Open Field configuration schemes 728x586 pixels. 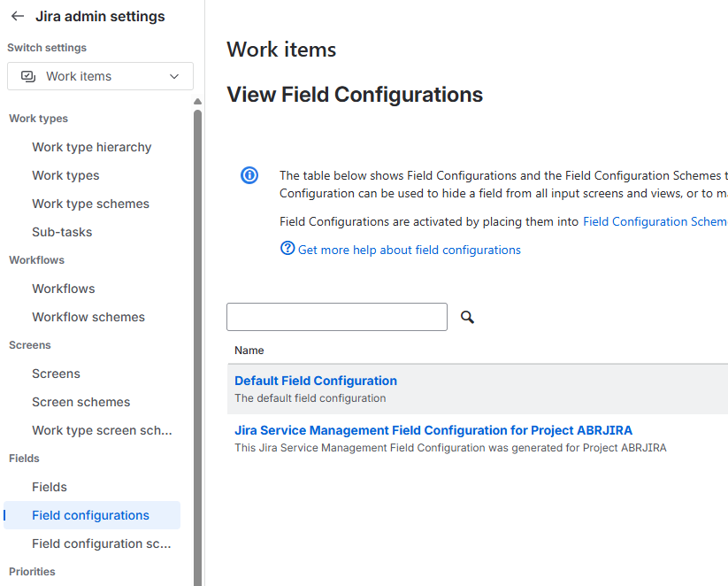101,544
